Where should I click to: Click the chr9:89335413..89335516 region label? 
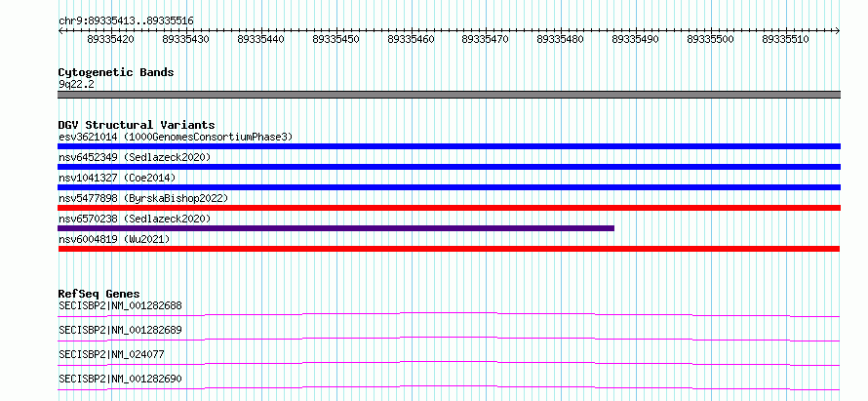pyautogui.click(x=126, y=21)
